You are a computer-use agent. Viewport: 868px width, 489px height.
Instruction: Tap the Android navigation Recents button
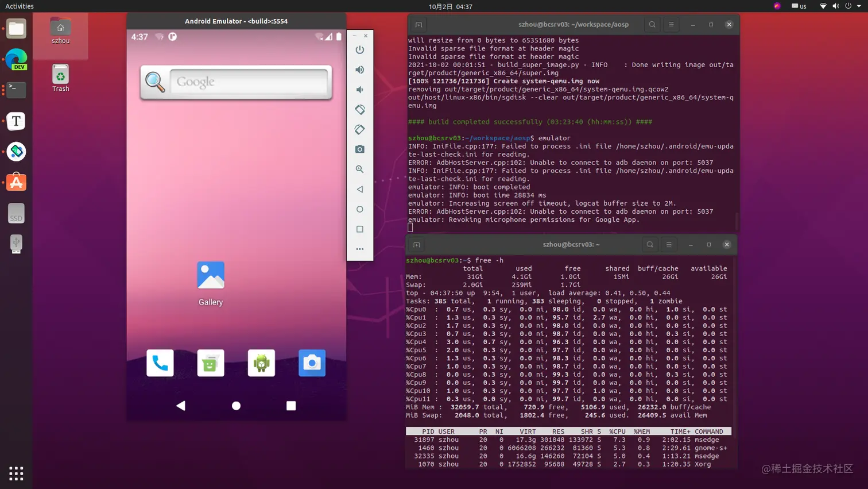coord(291,406)
